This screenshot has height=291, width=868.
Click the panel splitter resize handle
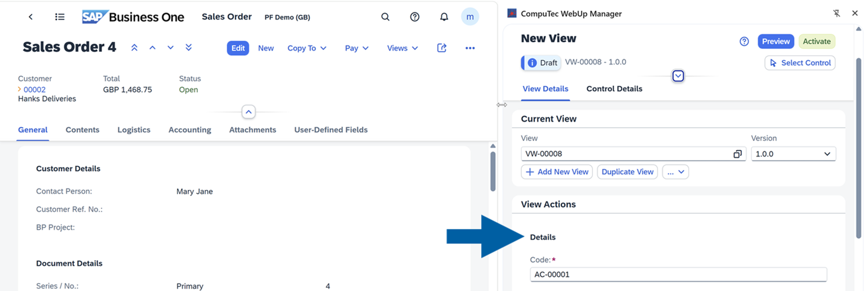coord(502,105)
